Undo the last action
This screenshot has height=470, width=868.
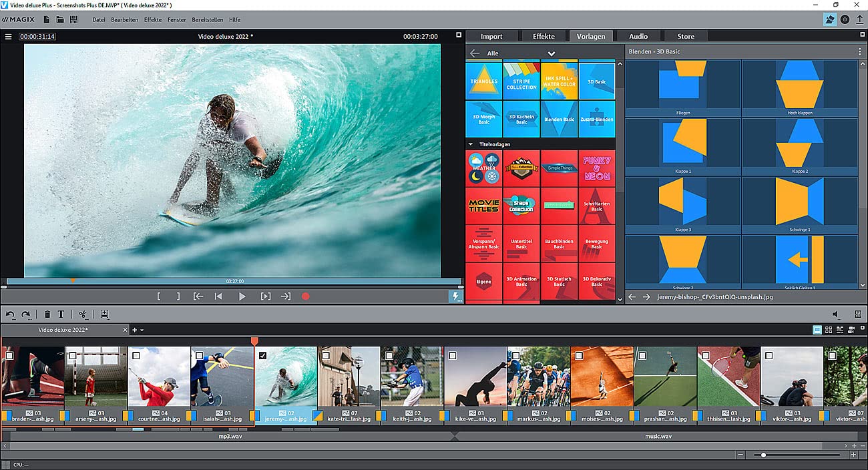coord(10,314)
